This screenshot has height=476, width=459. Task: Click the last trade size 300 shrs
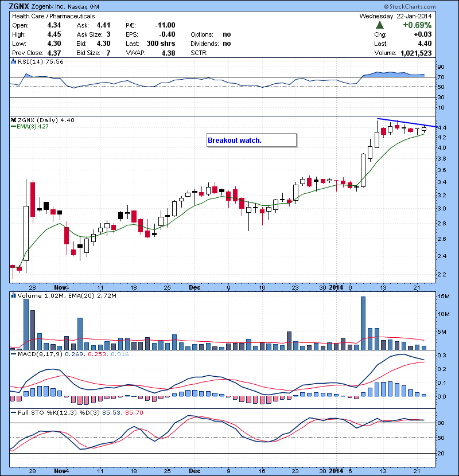pos(161,44)
